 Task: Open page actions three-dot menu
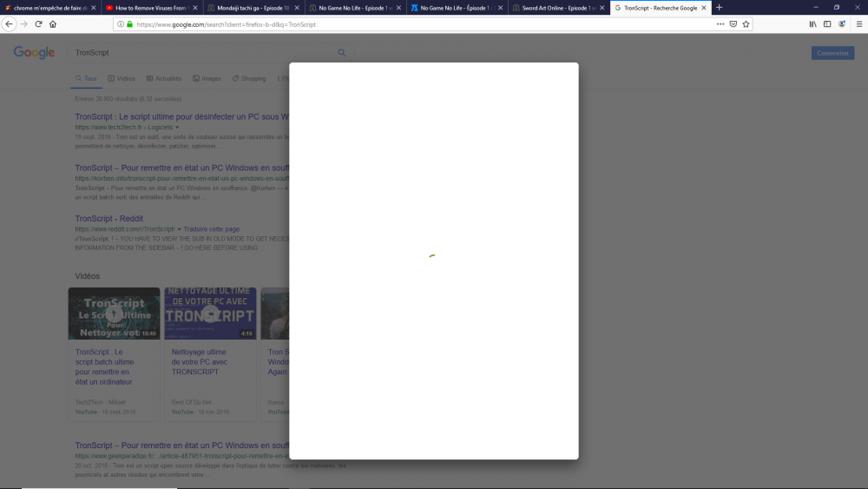[720, 24]
